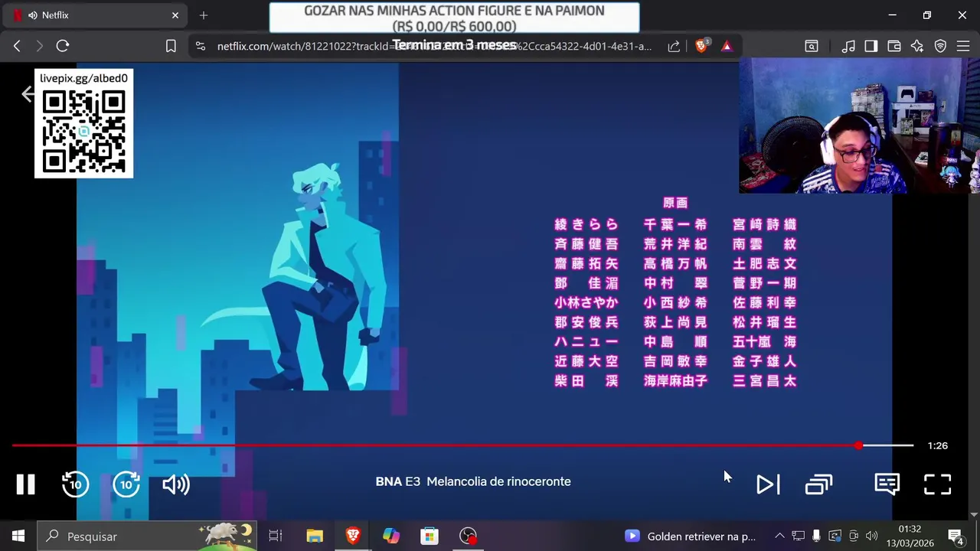Pause the Netflix video playback
Viewport: 980px width, 551px height.
click(25, 484)
